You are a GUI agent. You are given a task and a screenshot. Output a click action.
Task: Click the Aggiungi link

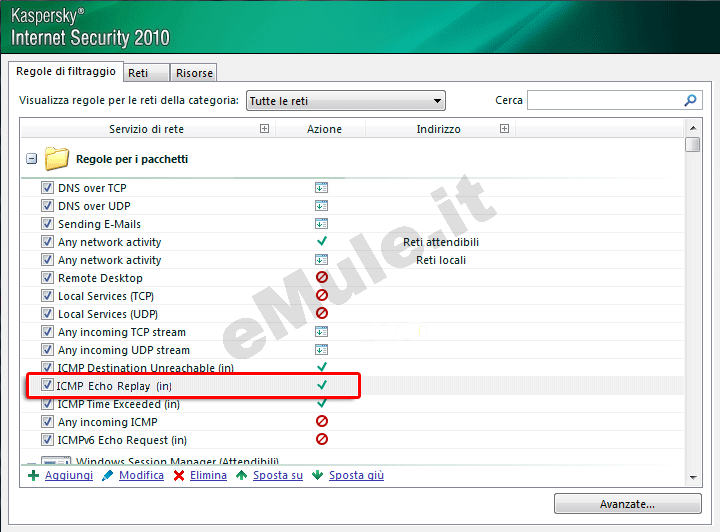pos(69,476)
